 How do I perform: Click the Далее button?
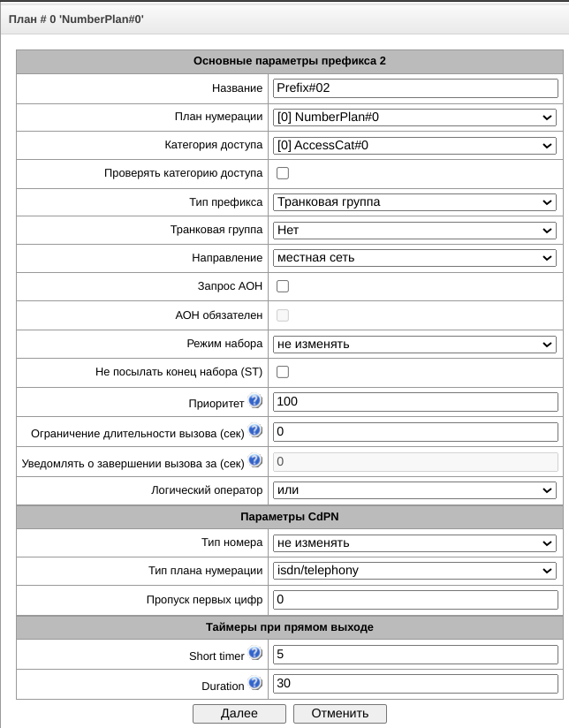coord(239,713)
